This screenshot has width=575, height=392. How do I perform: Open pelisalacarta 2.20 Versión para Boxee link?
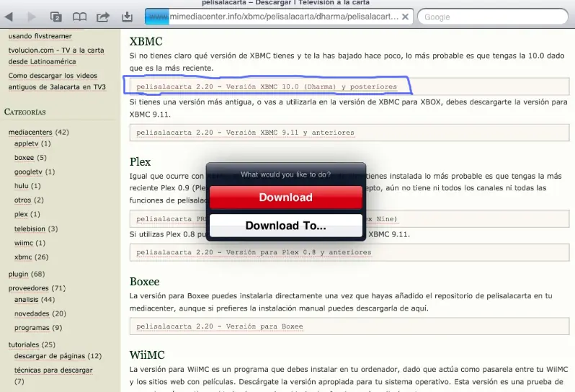220,326
